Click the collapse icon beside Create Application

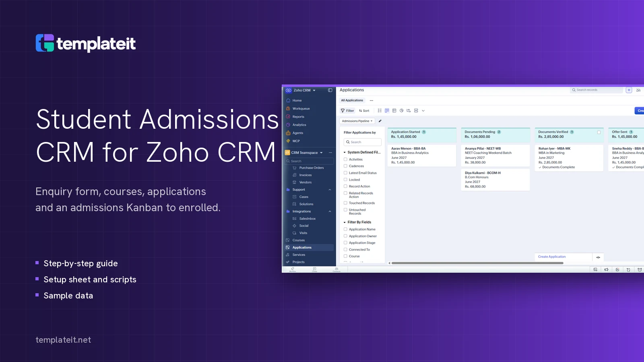598,257
